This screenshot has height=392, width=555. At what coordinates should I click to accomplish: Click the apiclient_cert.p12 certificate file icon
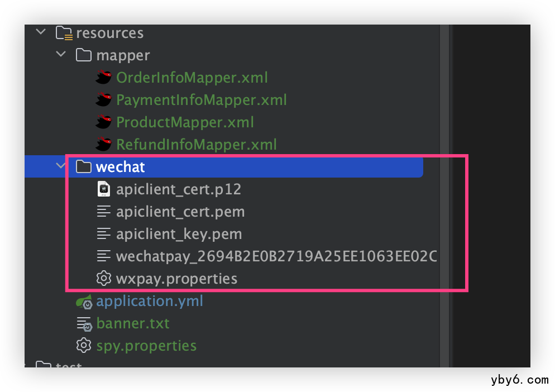103,189
